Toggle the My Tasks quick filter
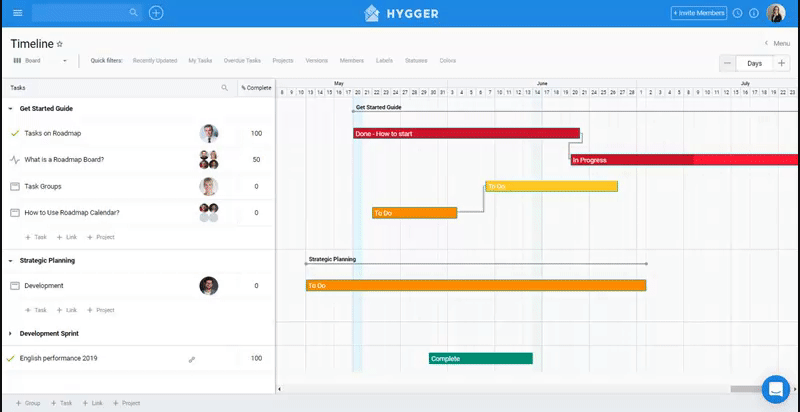Viewport: 800px width, 412px height. pos(200,61)
